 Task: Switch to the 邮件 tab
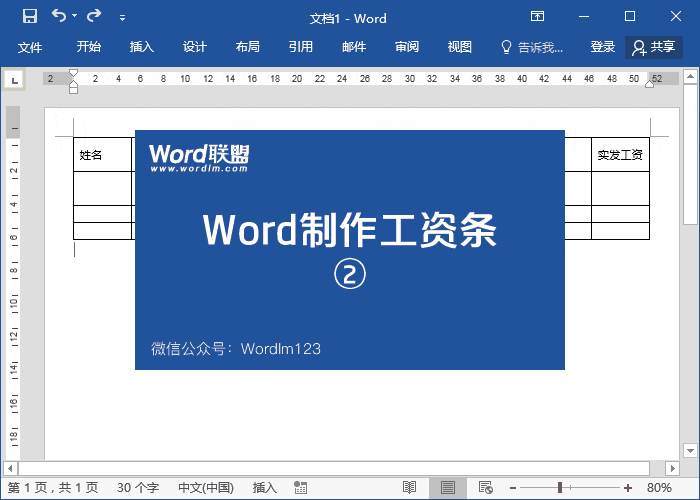pyautogui.click(x=354, y=47)
